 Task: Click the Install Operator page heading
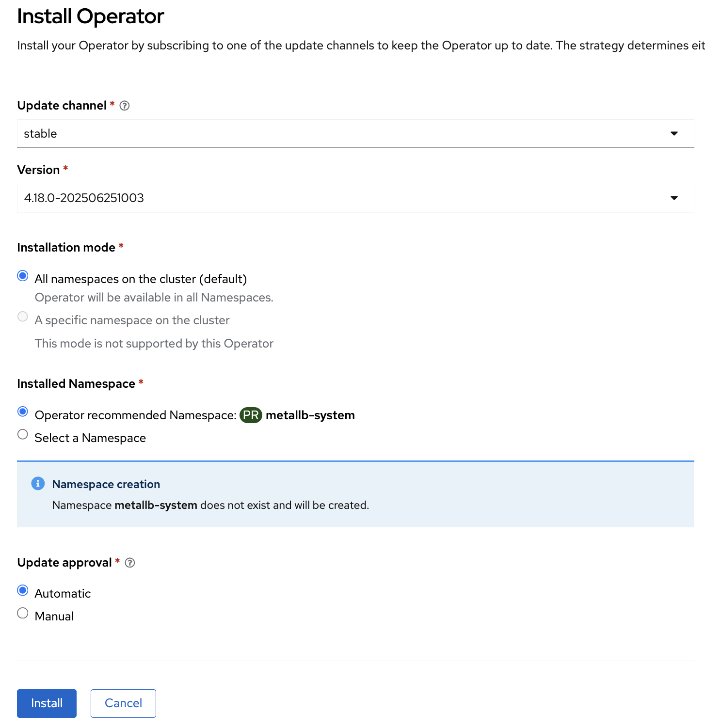(91, 16)
